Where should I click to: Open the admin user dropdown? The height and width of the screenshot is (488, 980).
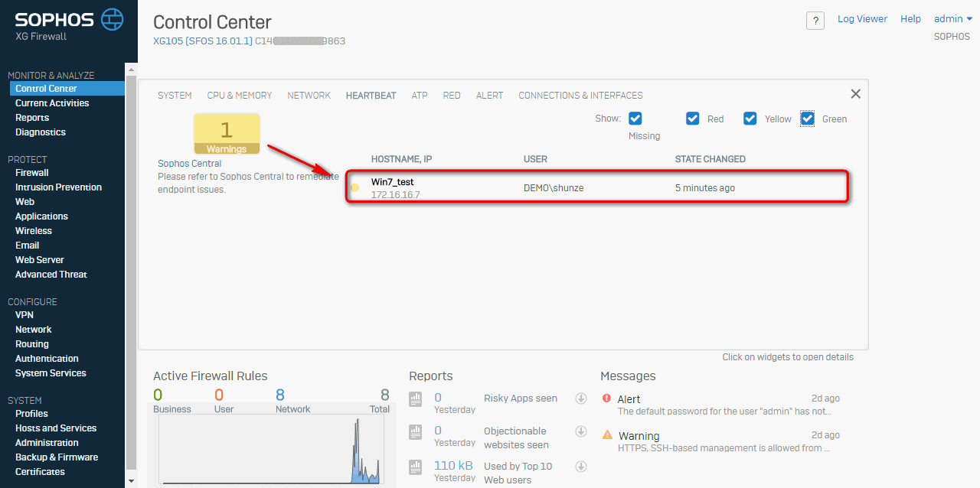point(952,19)
